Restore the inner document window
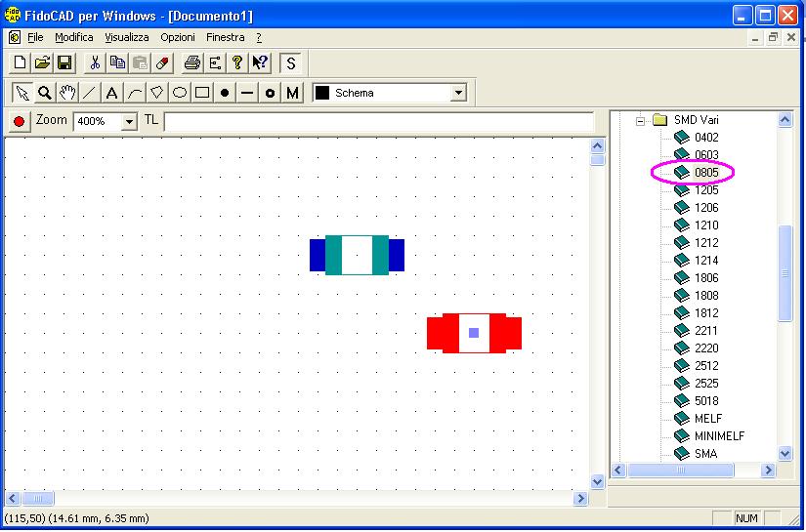 [773, 37]
